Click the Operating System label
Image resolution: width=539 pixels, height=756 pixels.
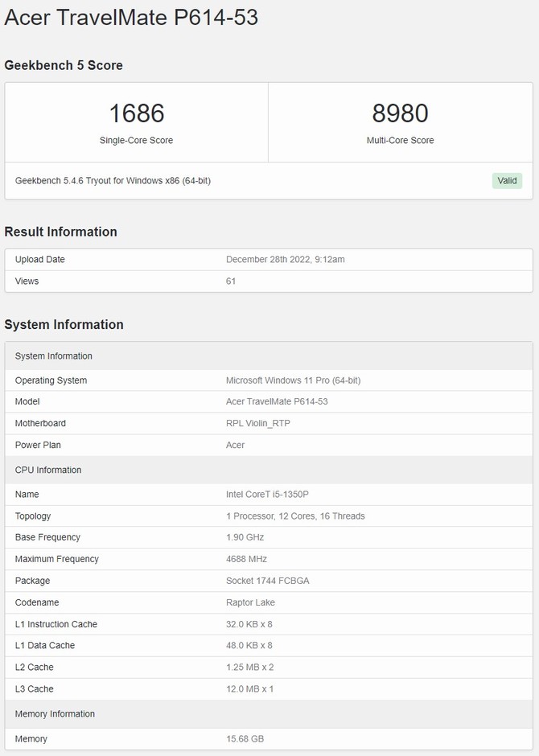click(x=51, y=380)
